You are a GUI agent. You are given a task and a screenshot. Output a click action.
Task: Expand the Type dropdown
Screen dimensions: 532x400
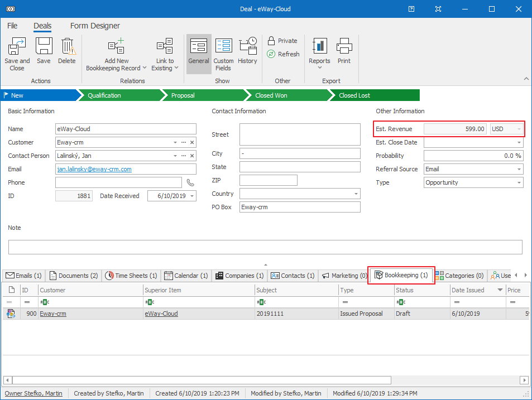pyautogui.click(x=519, y=182)
